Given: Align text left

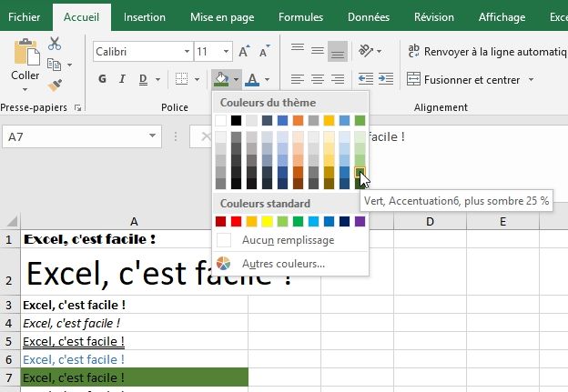Looking at the screenshot, I should coord(298,79).
